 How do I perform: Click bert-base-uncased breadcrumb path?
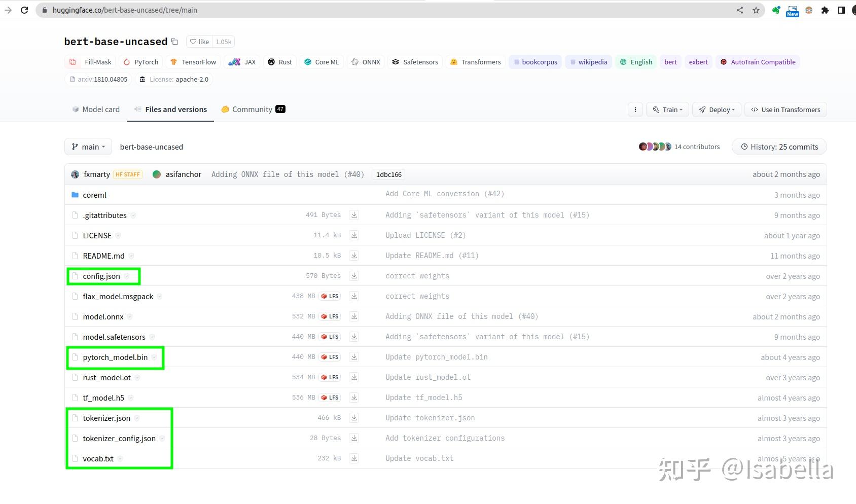151,147
